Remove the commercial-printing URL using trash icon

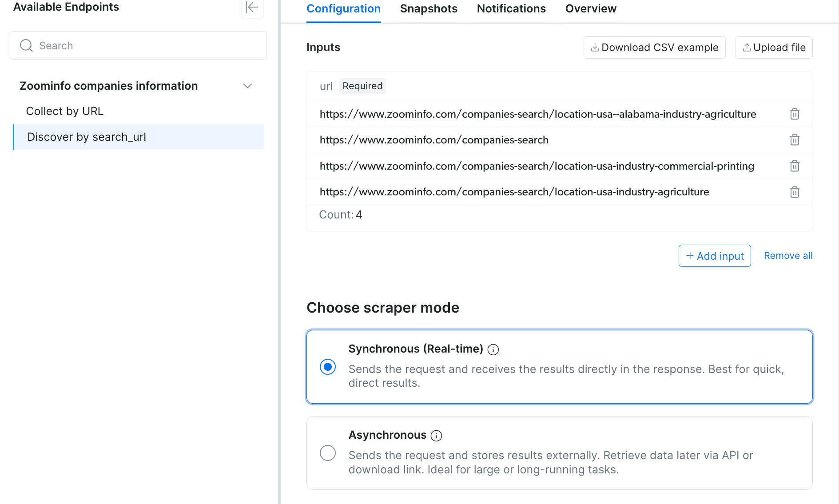(x=795, y=166)
